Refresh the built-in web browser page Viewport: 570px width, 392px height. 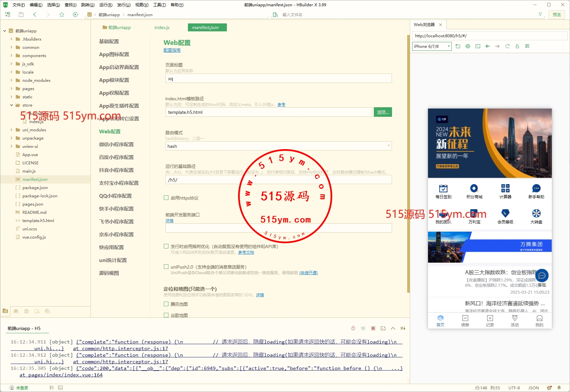[x=507, y=46]
